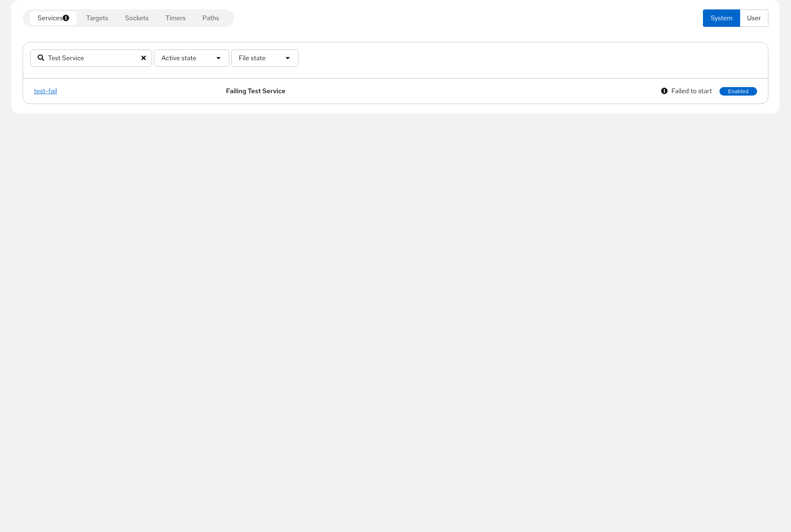
Task: Focus the Test Service search field
Action: pyautogui.click(x=91, y=58)
